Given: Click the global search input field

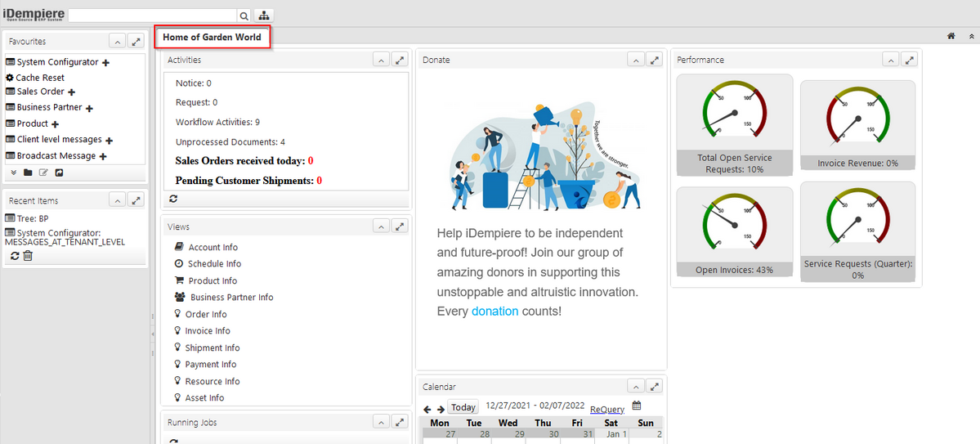Looking at the screenshot, I should coord(153,16).
